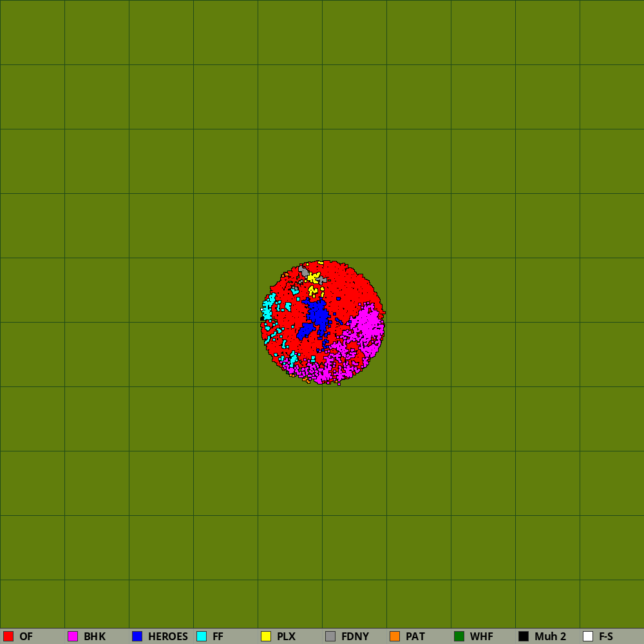Click the black Muh 2 legend swatch

click(524, 636)
